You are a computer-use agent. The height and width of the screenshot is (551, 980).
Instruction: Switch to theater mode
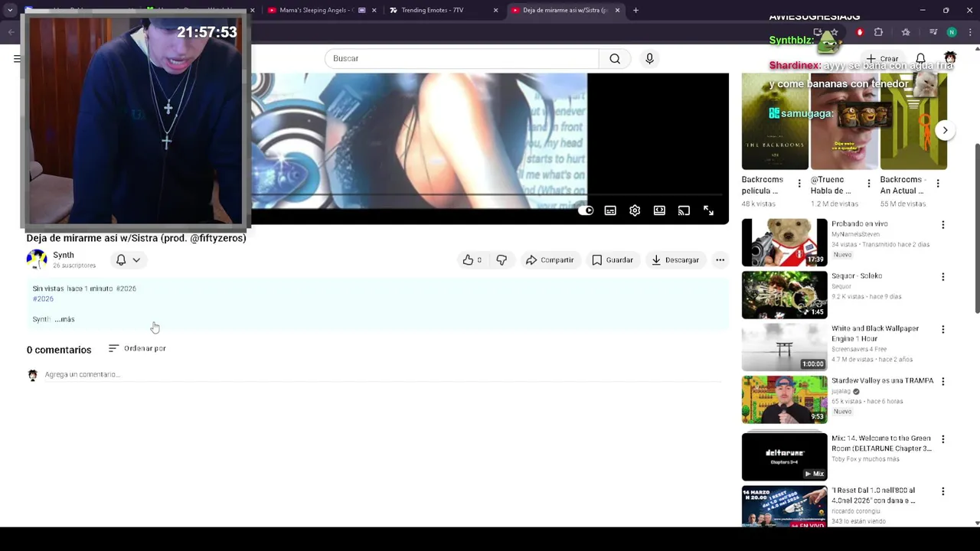(659, 210)
